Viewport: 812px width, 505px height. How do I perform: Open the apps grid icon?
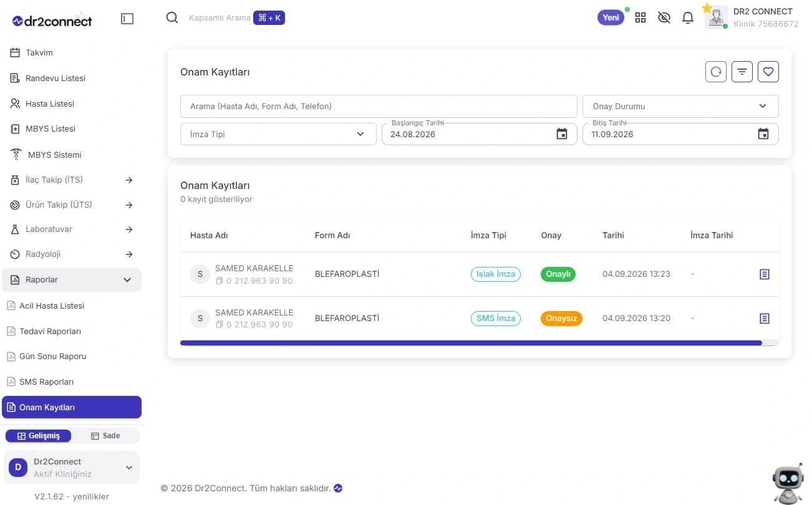click(x=640, y=17)
